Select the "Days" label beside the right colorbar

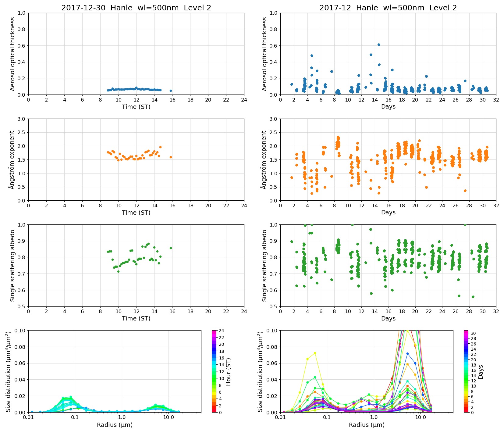(481, 371)
